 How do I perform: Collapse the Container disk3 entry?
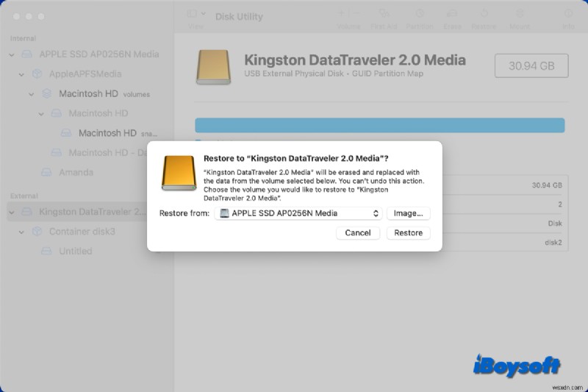(x=21, y=232)
